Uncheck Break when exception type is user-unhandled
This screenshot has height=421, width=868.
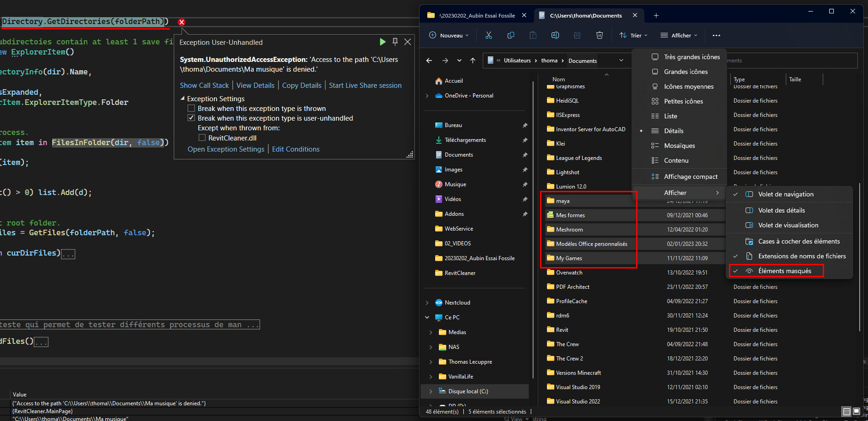pyautogui.click(x=191, y=118)
